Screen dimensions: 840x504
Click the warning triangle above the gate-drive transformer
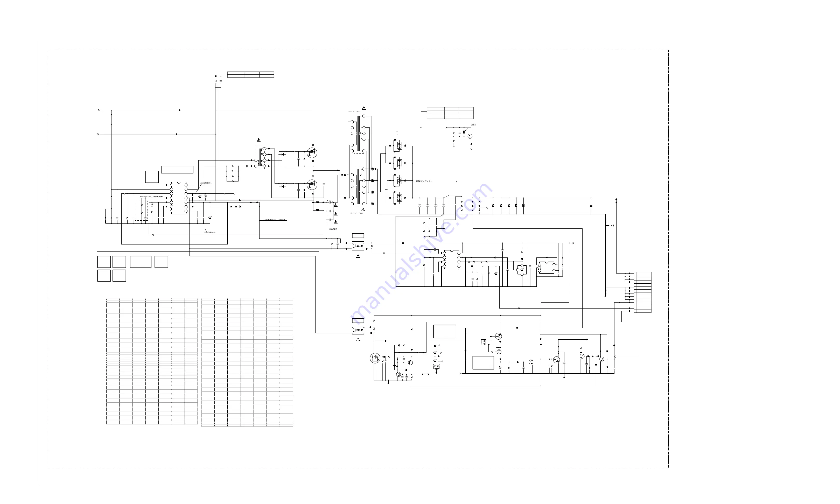click(x=259, y=140)
